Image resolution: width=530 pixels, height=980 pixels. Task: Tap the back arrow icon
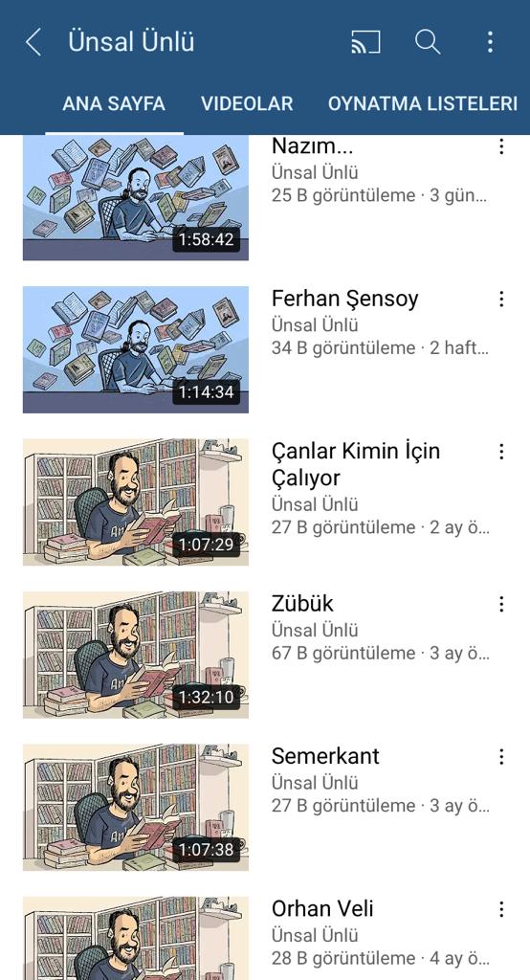33,42
